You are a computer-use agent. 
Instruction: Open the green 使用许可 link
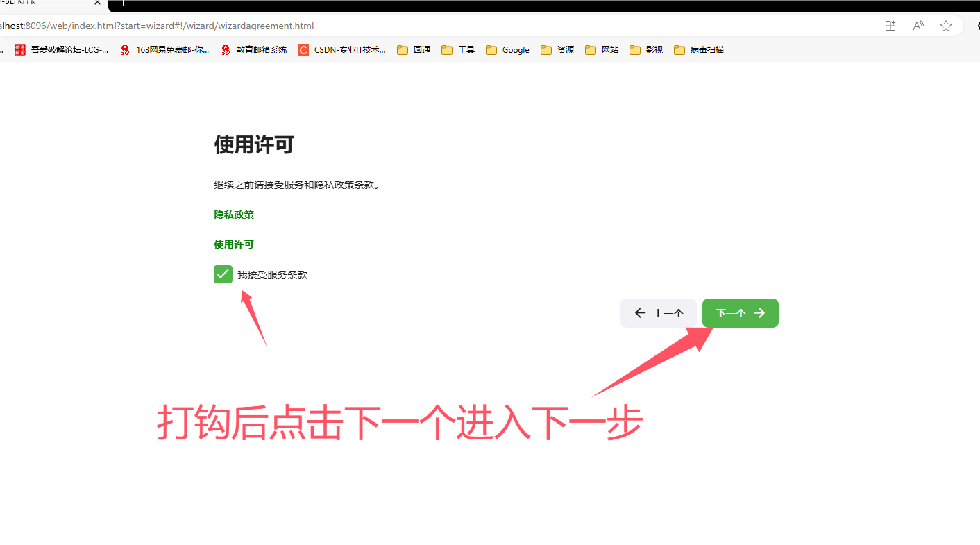tap(234, 244)
